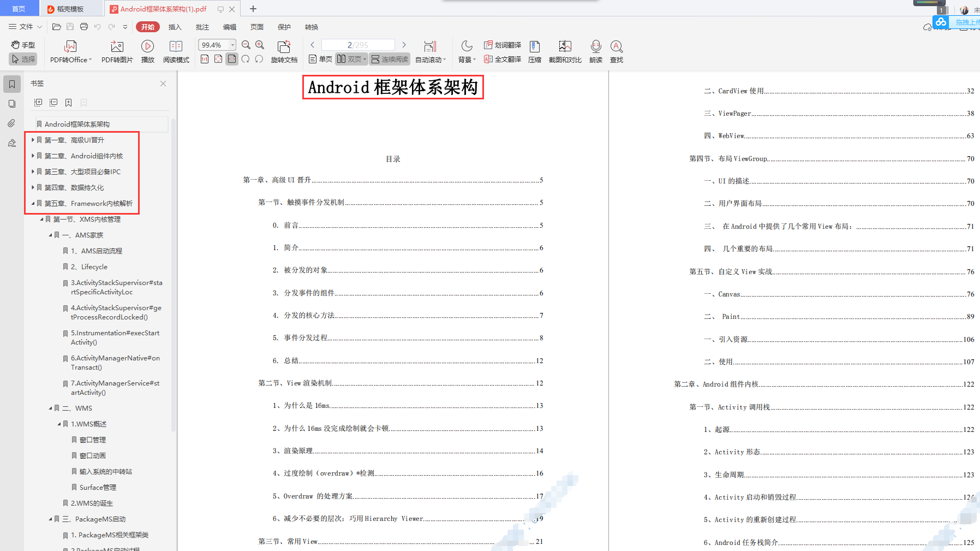Activate the Select tool (选择)
The width and height of the screenshot is (980, 551).
[23, 59]
